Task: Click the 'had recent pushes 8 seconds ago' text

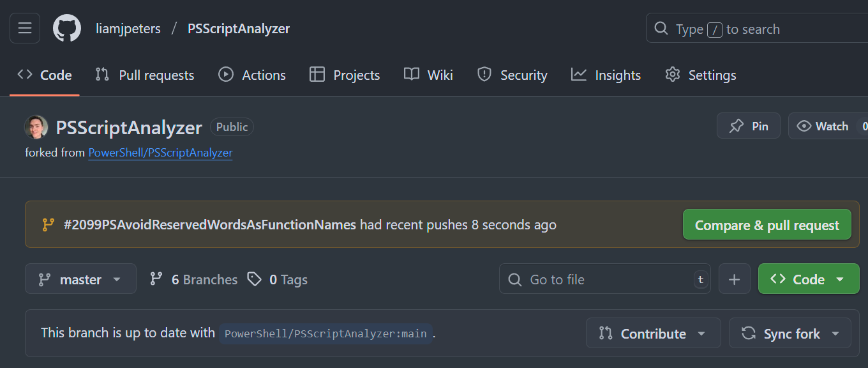Action: point(458,225)
